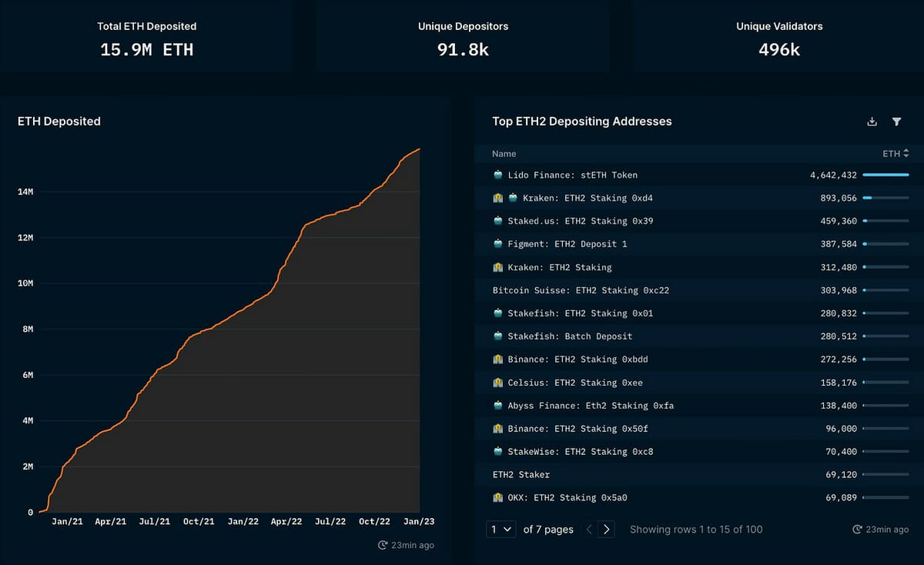Click the 158,176 ETH value
The image size is (924, 565).
click(839, 383)
